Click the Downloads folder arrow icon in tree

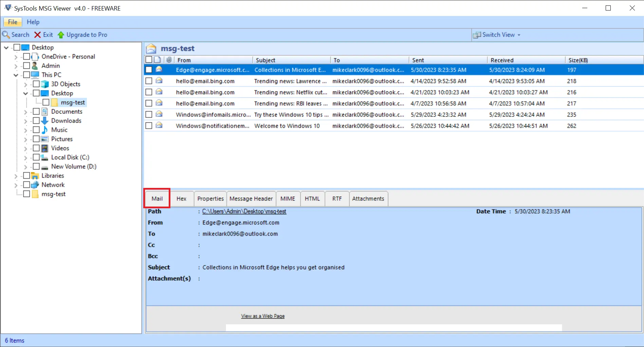pyautogui.click(x=45, y=121)
